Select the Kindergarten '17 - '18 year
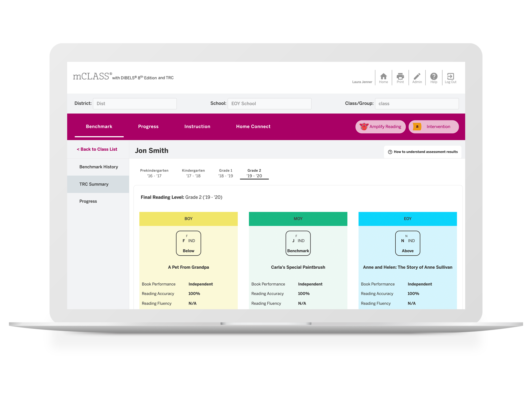532x399 pixels. [x=193, y=173]
